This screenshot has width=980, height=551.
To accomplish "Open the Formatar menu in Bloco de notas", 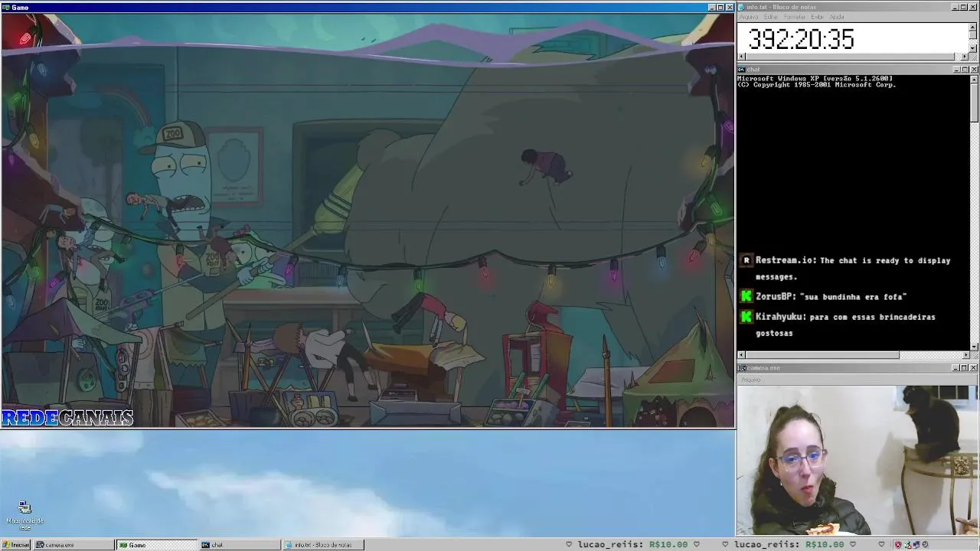I will pyautogui.click(x=795, y=17).
